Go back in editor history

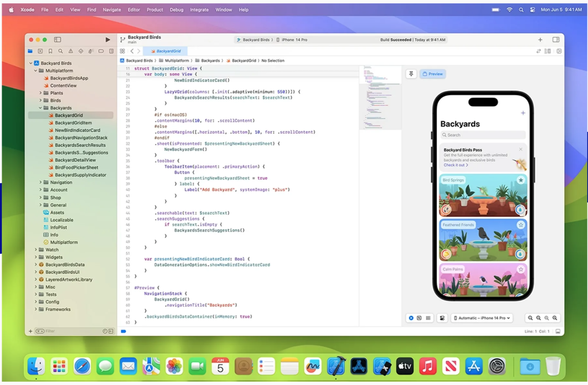pyautogui.click(x=132, y=51)
